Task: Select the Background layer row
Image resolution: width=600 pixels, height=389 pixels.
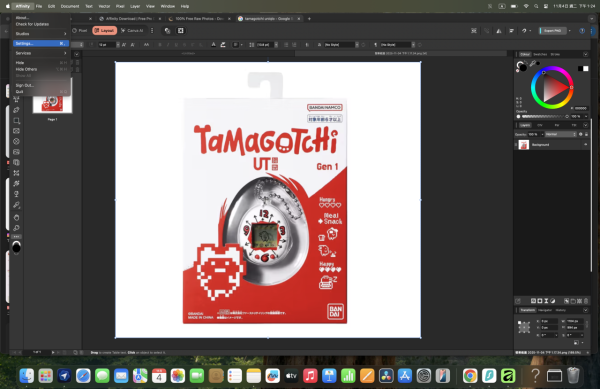Action: click(x=551, y=145)
